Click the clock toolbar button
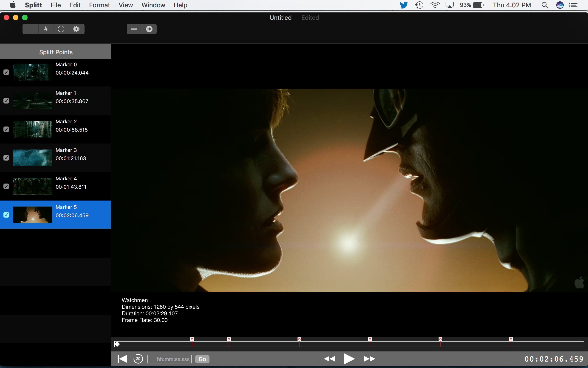 click(61, 29)
